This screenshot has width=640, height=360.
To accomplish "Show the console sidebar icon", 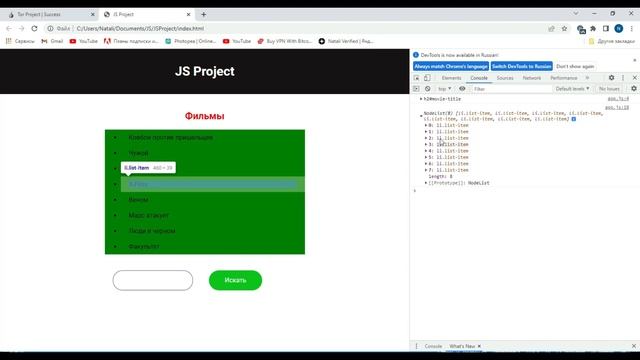I will point(416,89).
